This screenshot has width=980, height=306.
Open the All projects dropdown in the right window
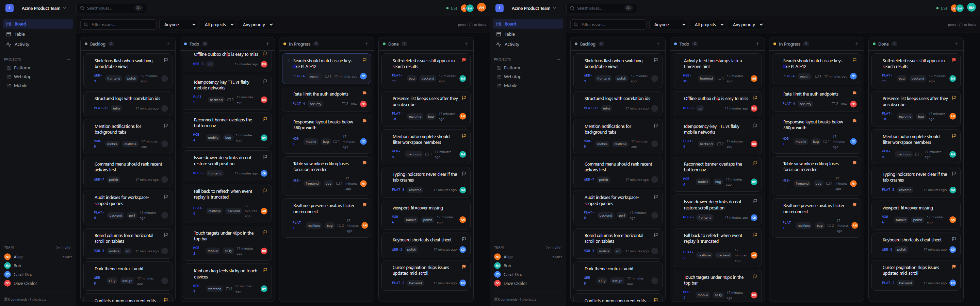(x=708, y=25)
